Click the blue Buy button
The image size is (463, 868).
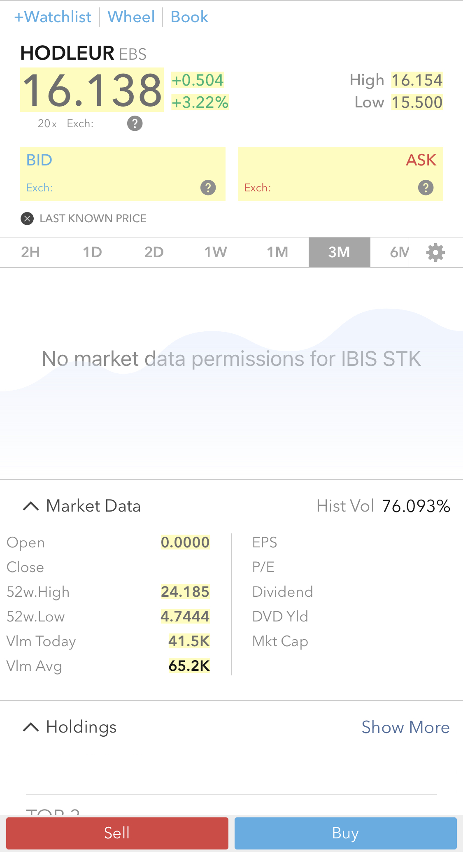coord(346,833)
